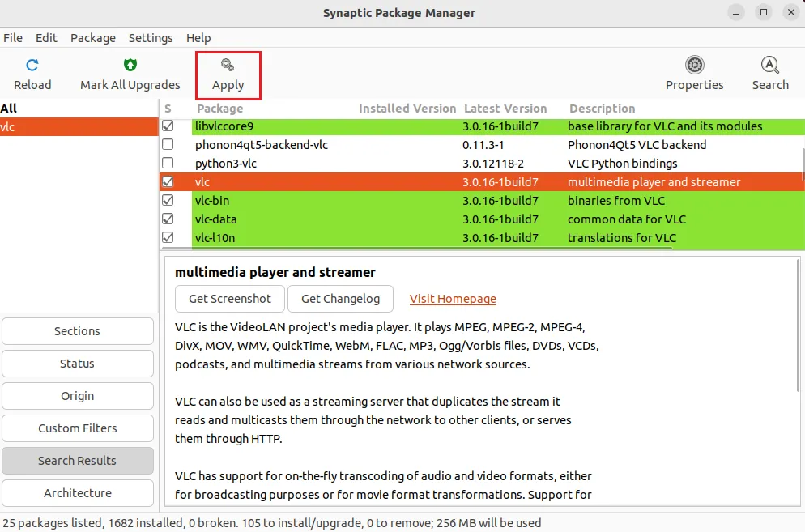
Task: Sort by Installed Version column header
Action: tap(407, 109)
